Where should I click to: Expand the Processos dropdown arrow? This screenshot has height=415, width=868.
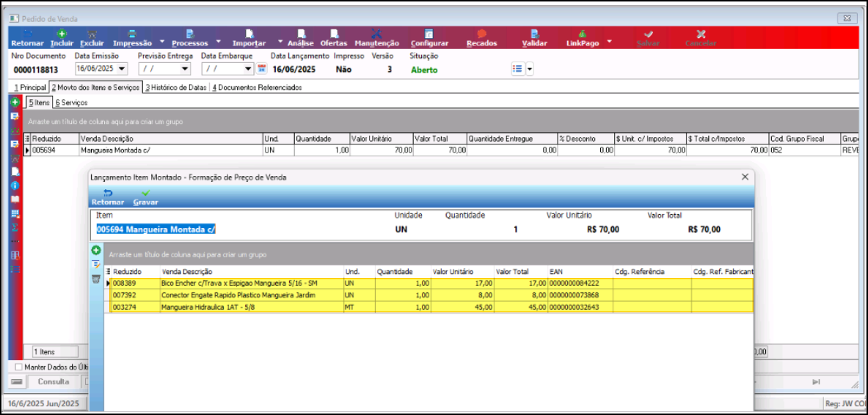tap(218, 42)
